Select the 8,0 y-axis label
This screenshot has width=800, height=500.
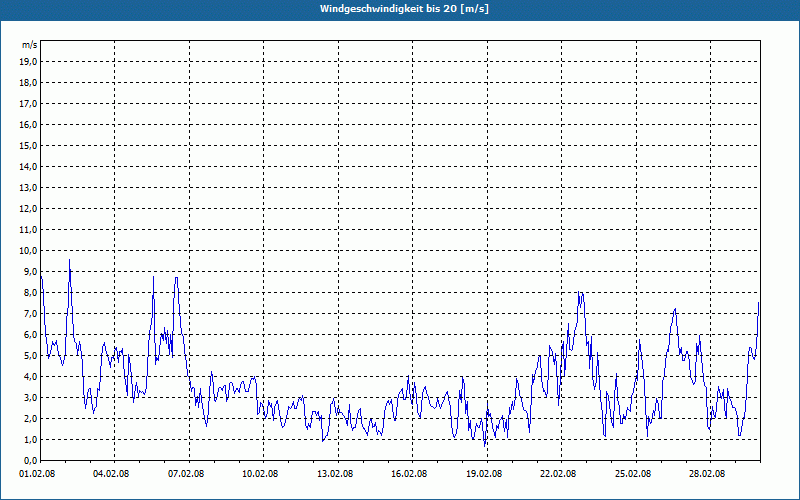click(x=31, y=292)
